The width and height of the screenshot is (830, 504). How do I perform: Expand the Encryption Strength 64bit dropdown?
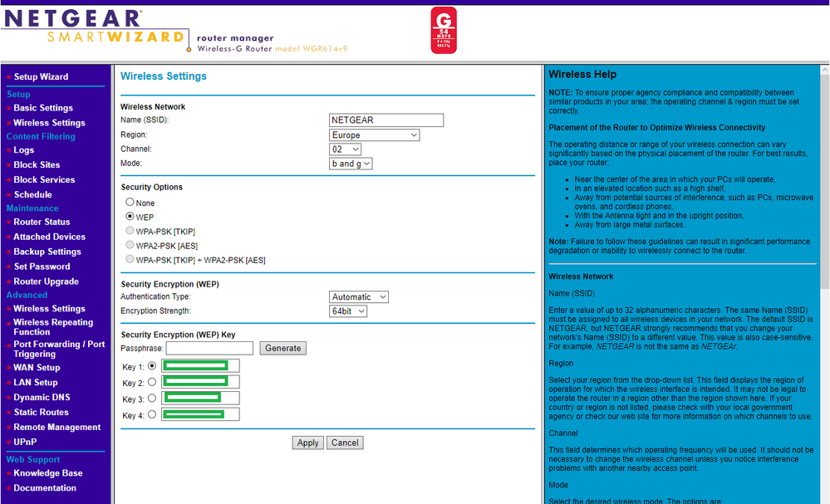[348, 311]
